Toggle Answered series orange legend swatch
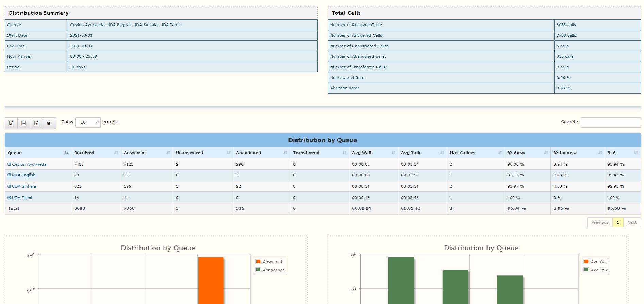The width and height of the screenshot is (644, 304). (258, 261)
